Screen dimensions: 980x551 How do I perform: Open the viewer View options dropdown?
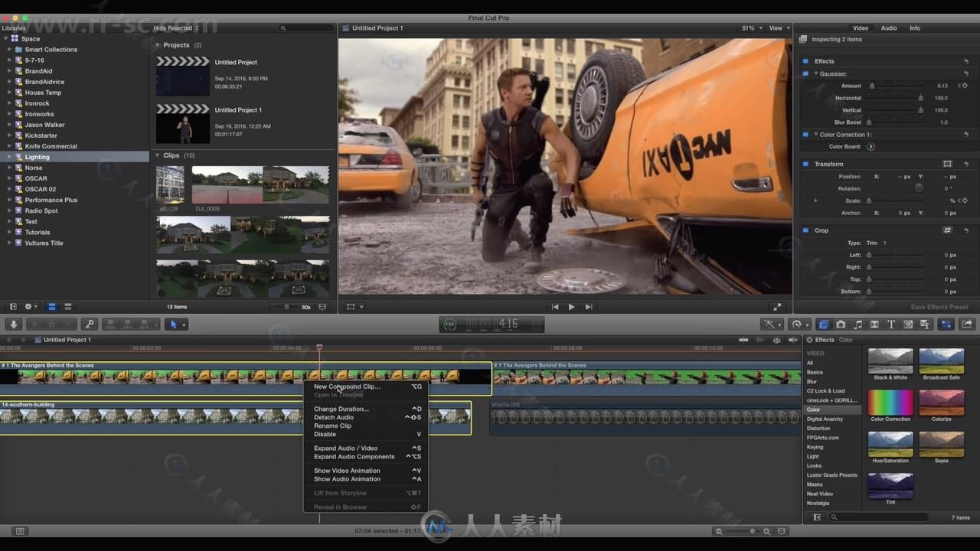coord(778,28)
